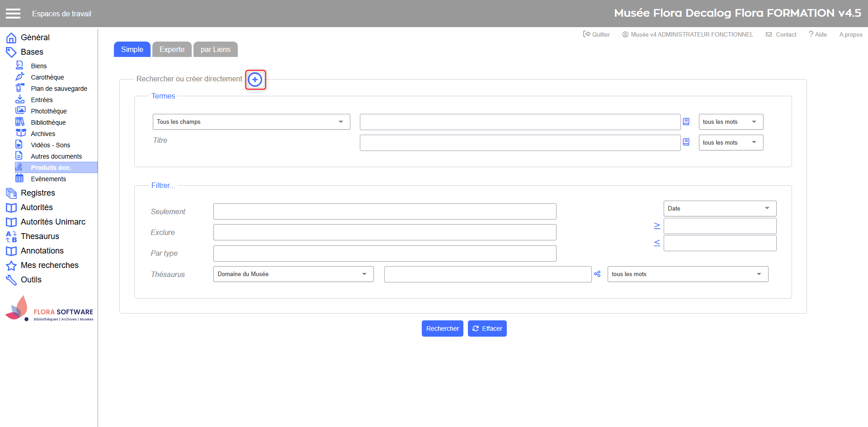The width and height of the screenshot is (868, 427).
Task: Expand the Tous les champs dropdown
Action: coord(251,122)
